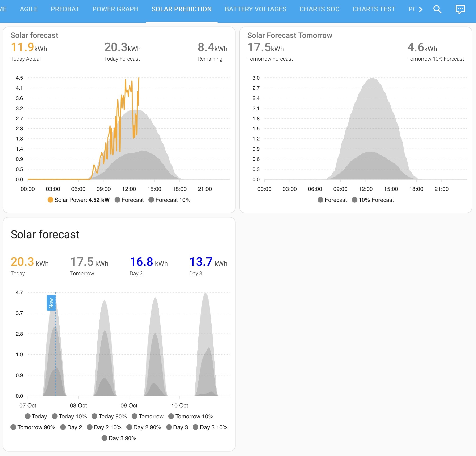This screenshot has height=456, width=476.
Task: Select the CHARTS SOC tab
Action: click(319, 9)
